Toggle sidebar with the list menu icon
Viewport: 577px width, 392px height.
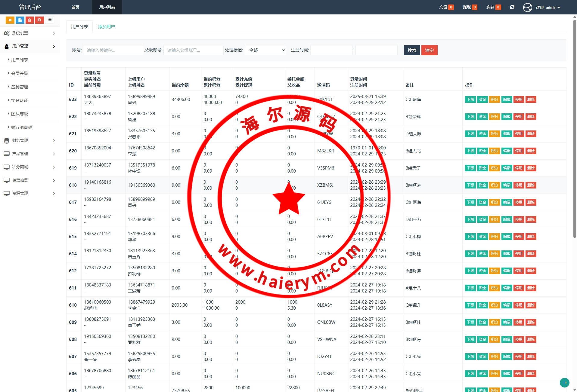tap(50, 20)
